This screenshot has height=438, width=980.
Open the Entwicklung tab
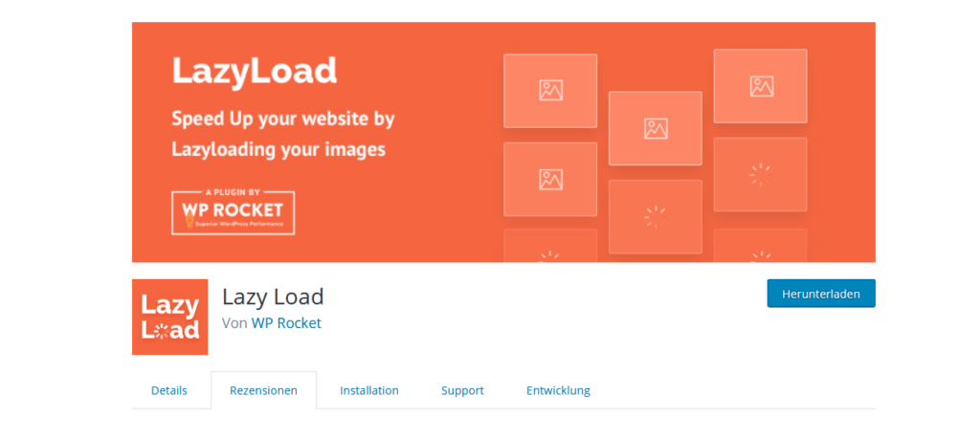558,390
